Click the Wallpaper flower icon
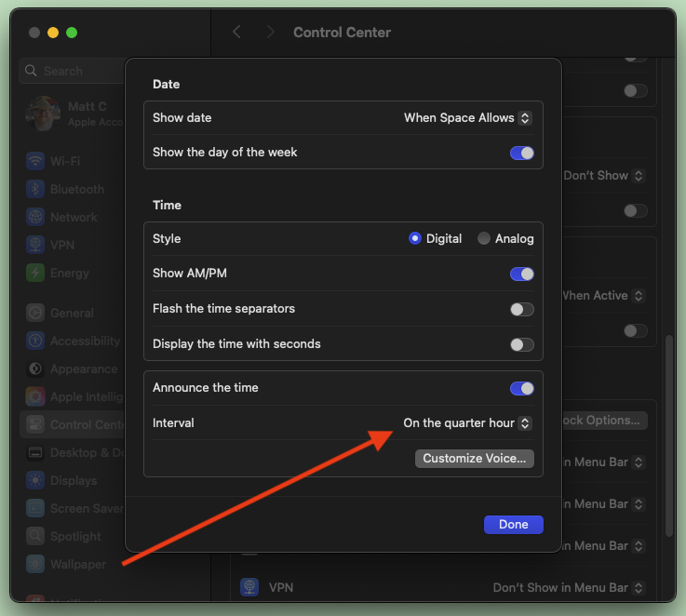Viewport: 686px width, 616px height. point(35,565)
